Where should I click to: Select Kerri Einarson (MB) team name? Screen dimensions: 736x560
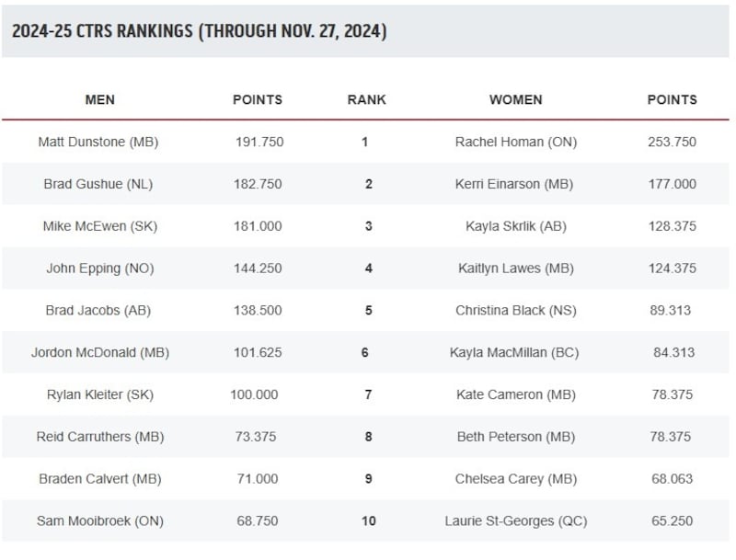coord(514,184)
